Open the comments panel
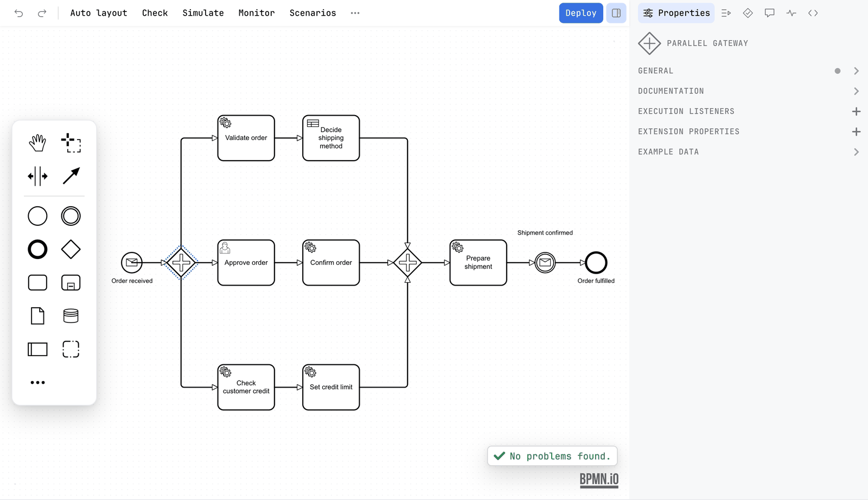The height and width of the screenshot is (500, 868). 769,13
